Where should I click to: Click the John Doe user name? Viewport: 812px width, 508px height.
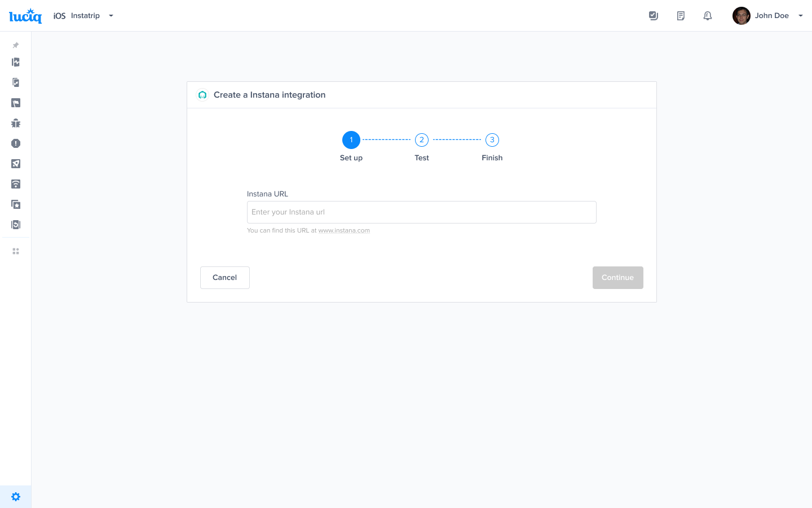tap(772, 16)
